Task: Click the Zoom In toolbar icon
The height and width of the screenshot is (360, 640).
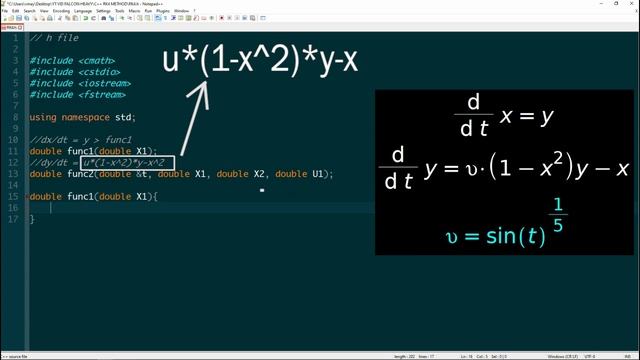Action: coord(122,18)
